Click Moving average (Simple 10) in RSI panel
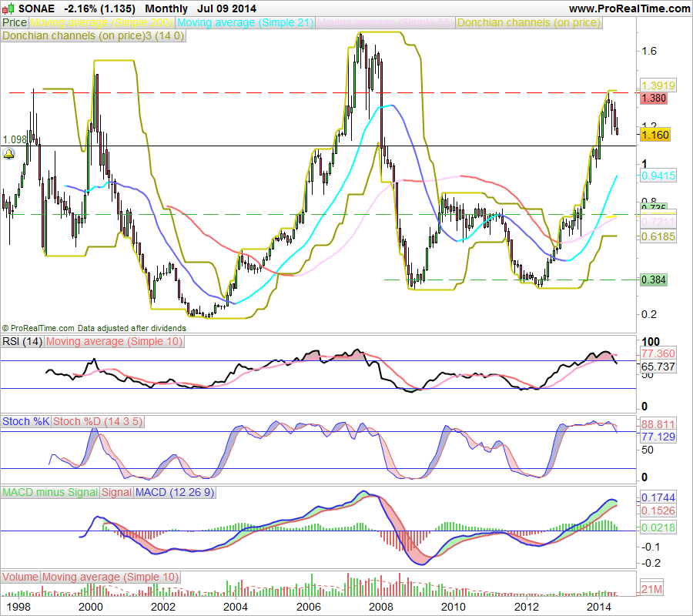This screenshot has width=693, height=616. (115, 342)
